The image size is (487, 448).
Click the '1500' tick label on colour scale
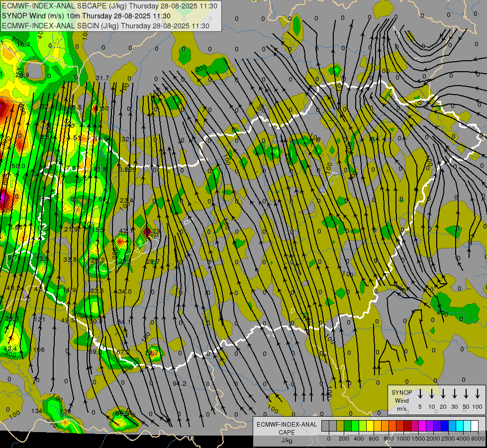coord(418,439)
